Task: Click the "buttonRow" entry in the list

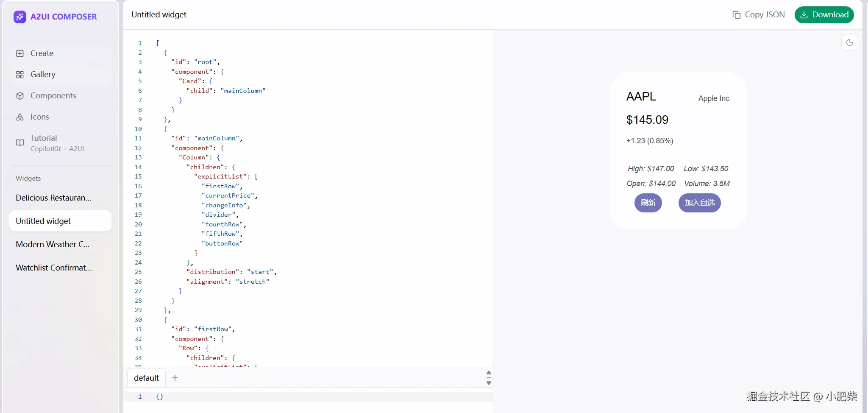Action: (x=222, y=243)
